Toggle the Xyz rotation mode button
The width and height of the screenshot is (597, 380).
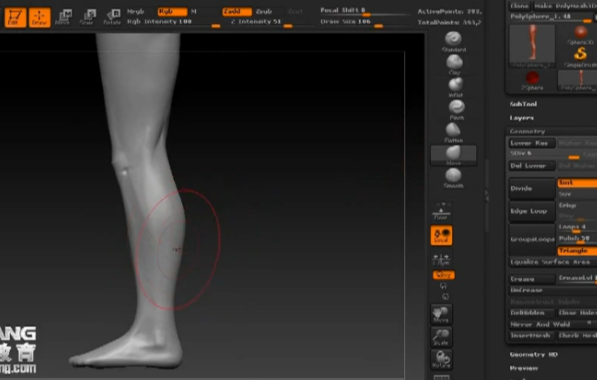click(x=443, y=275)
